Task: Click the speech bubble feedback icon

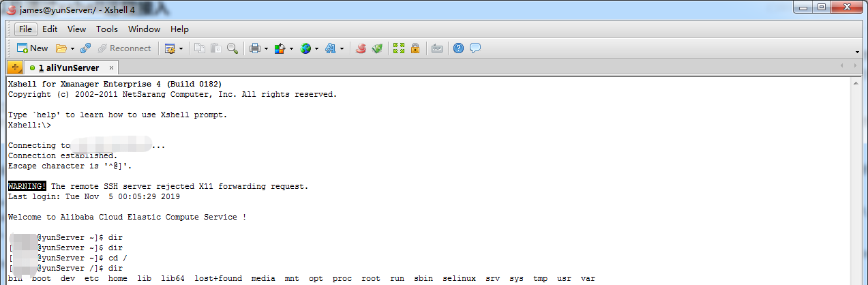Action: pos(475,48)
